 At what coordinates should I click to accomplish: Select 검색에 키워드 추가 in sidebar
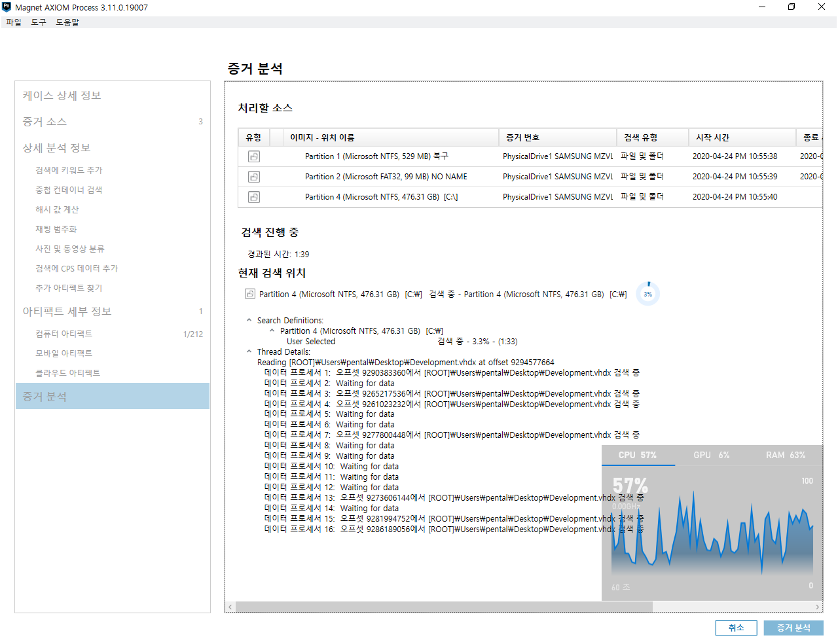[x=69, y=170]
